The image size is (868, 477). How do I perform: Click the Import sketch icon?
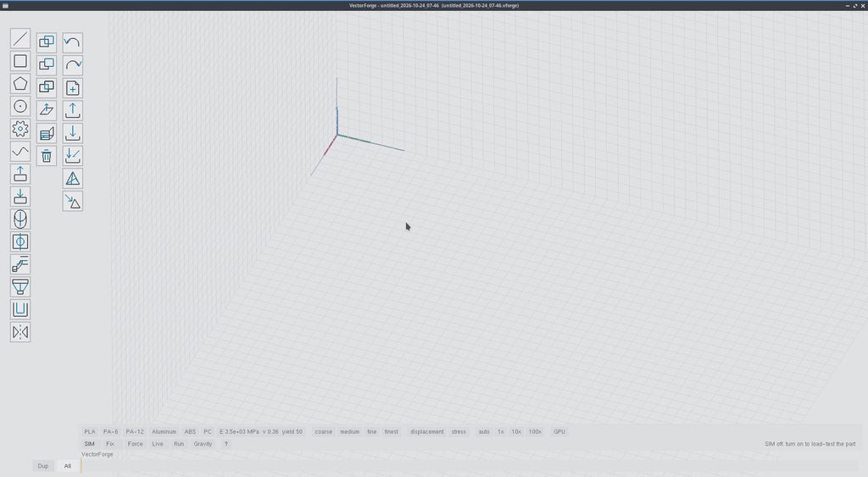coord(73,156)
